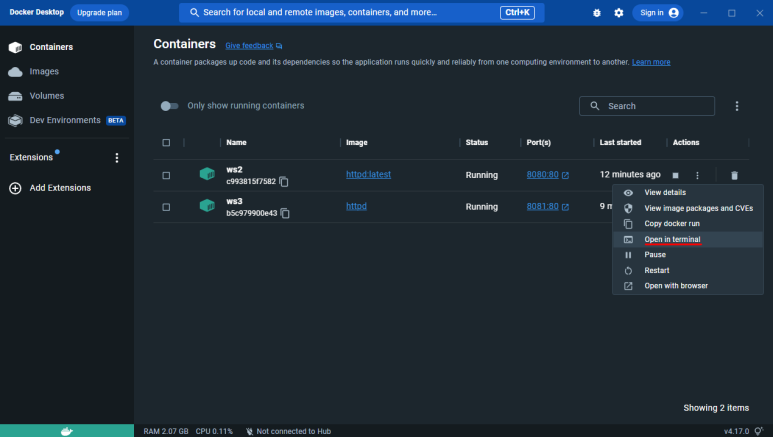The image size is (773, 437).
Task: Choose Copy docker run menu entry
Action: pos(688,224)
